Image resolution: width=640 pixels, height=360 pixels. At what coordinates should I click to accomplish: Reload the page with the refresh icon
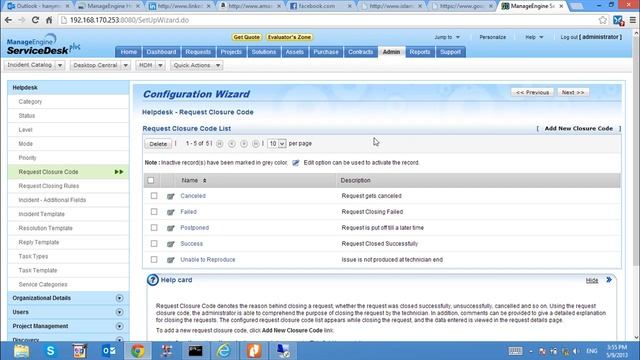pos(36,20)
